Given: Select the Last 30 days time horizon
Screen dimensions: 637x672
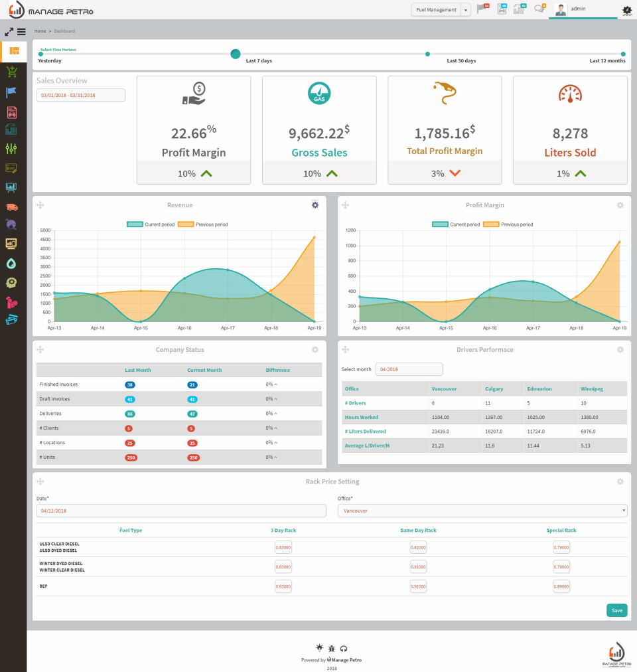Looking at the screenshot, I should click(x=427, y=54).
